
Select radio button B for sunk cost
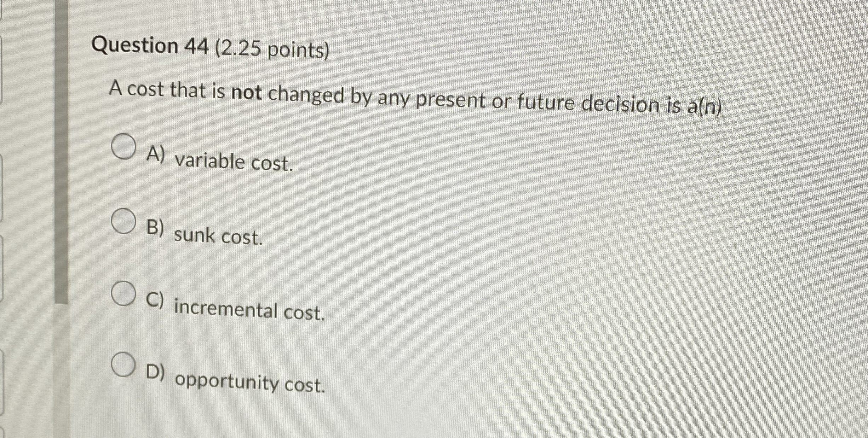[x=123, y=221]
